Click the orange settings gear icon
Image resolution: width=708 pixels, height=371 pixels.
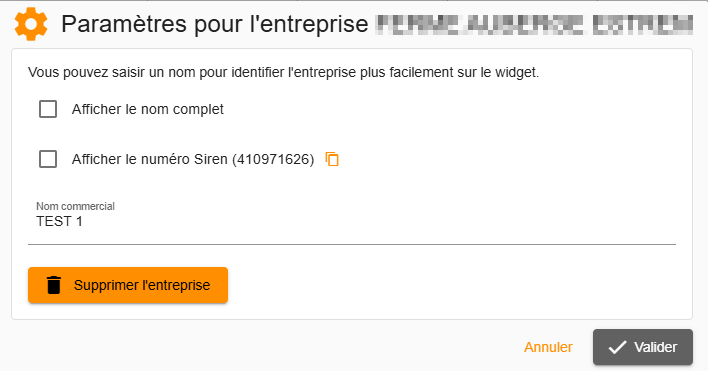click(31, 24)
